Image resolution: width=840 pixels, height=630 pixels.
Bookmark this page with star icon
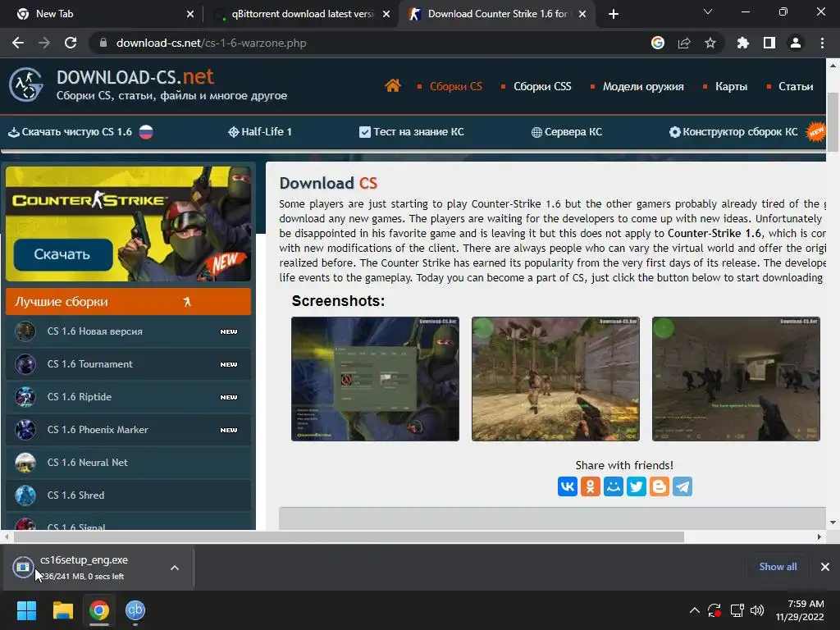(710, 43)
